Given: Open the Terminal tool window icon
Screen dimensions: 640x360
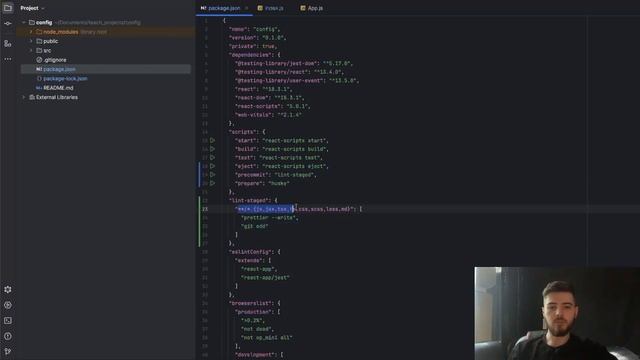Looking at the screenshot, I should [x=8, y=320].
